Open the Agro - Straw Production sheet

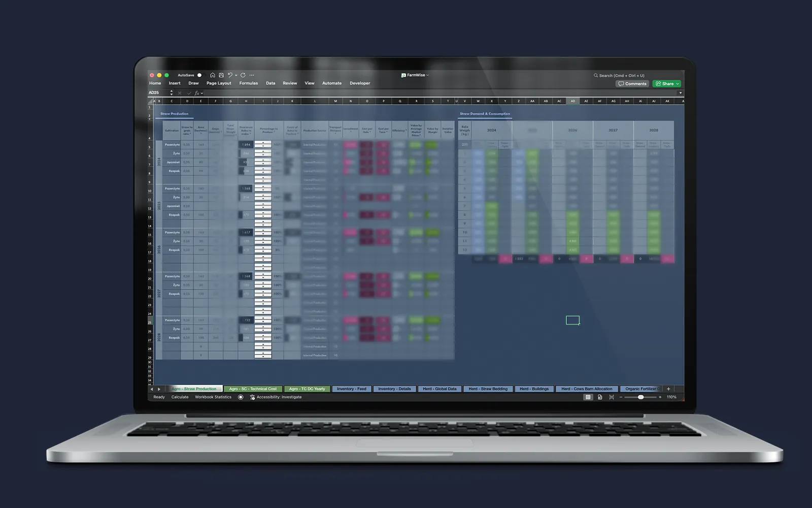[195, 389]
